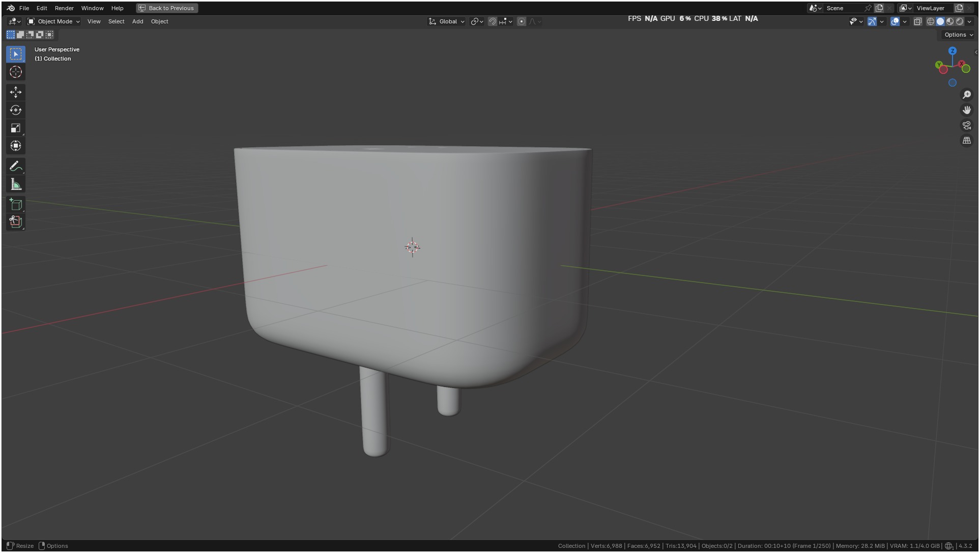Select the Rotate tool

click(x=16, y=110)
